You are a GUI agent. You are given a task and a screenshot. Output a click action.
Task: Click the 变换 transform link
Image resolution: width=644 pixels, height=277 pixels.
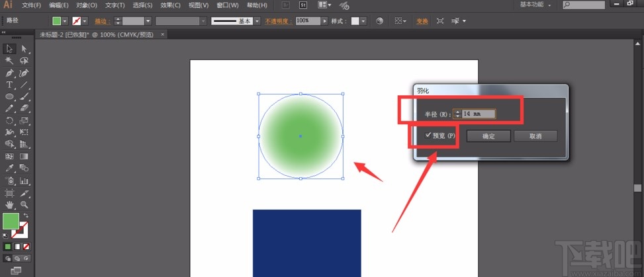[x=422, y=21]
